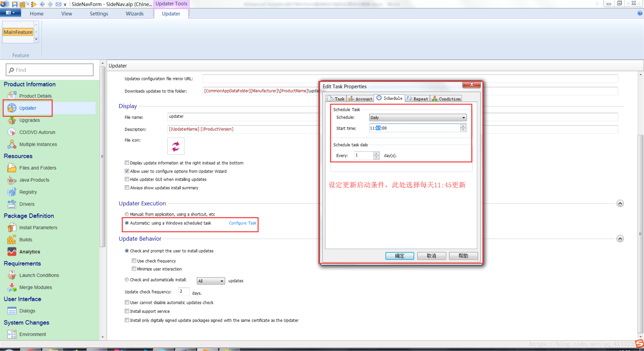Uncheck Allow user to configure options
Image resolution: width=644 pixels, height=351 pixels.
127,171
